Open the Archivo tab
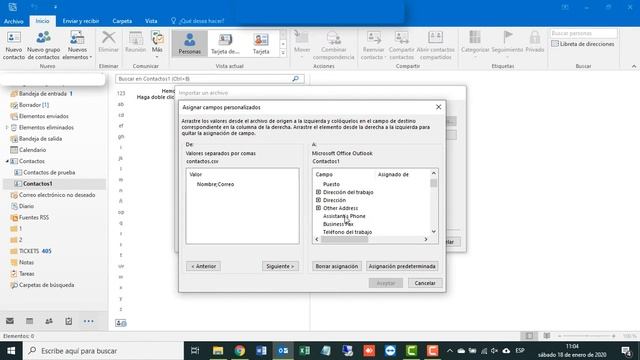This screenshot has height=360, width=640. click(x=14, y=21)
